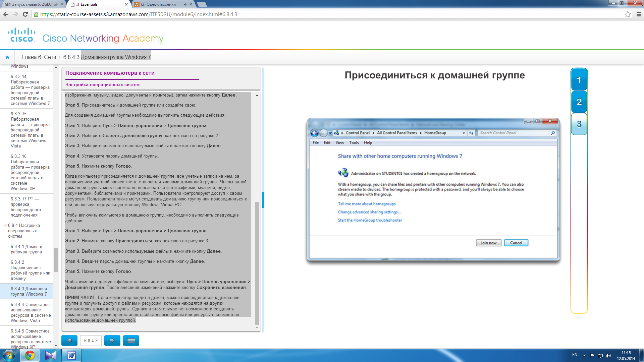
Task: Click the Настройка операционных систем subheading
Action: point(102,84)
